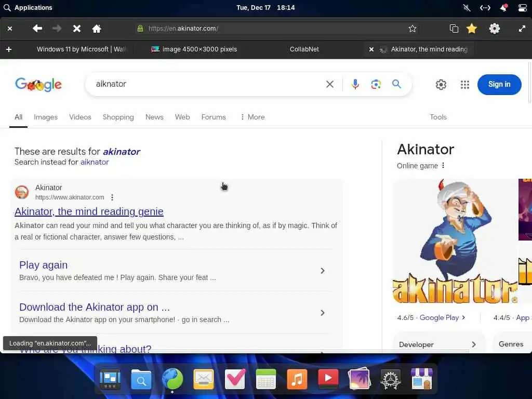Clear the Google search box text
Screen dimensions: 532x399
pos(330,84)
